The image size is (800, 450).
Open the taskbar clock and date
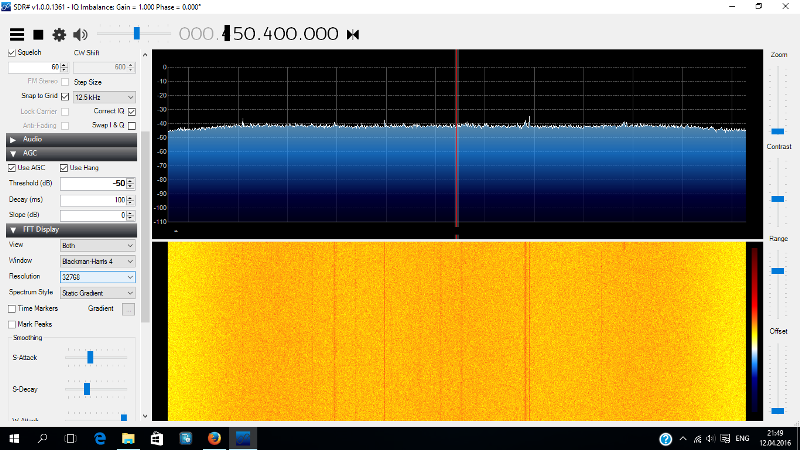coord(776,439)
